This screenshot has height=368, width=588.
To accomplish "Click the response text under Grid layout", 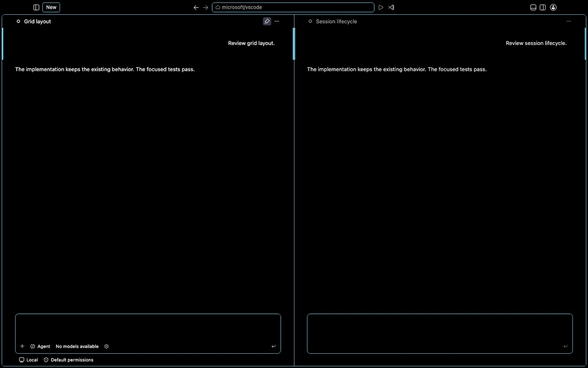I will 105,69.
